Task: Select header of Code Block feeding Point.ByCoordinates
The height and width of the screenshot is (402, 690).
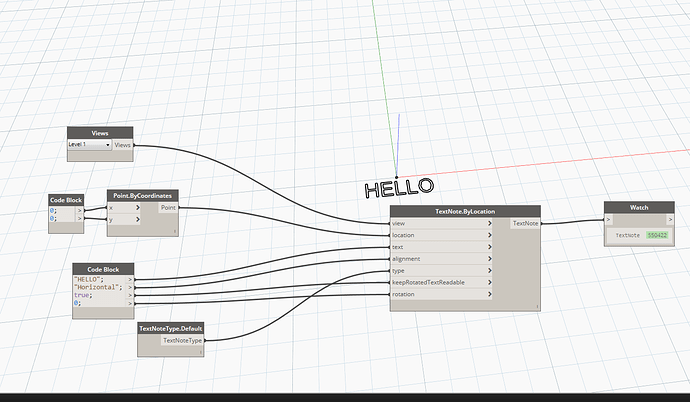Action: [x=66, y=200]
